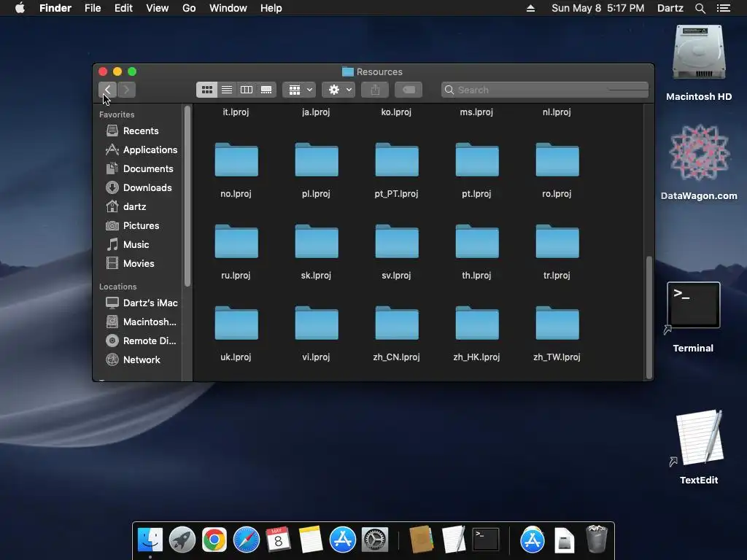Open the File menu
The height and width of the screenshot is (560, 747).
93,8
